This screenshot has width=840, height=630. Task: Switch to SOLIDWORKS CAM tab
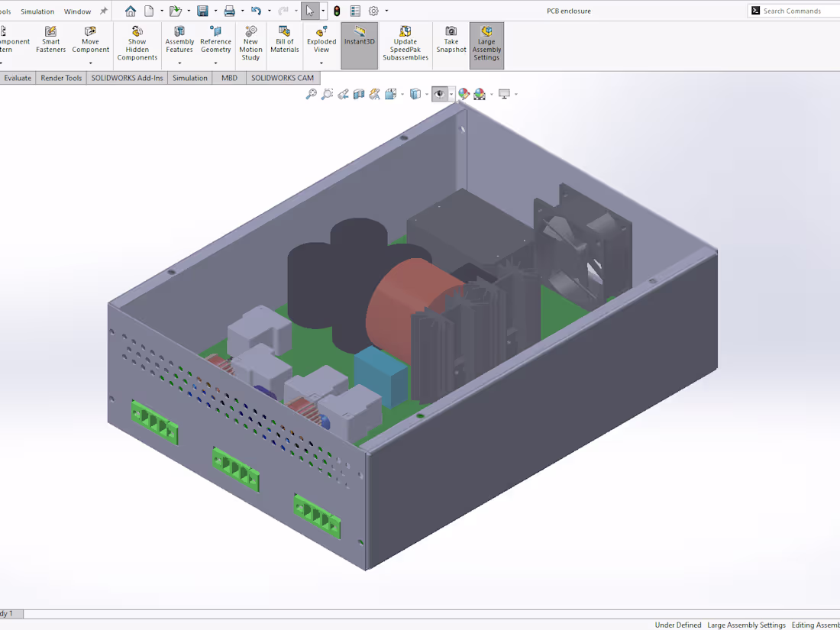(283, 78)
